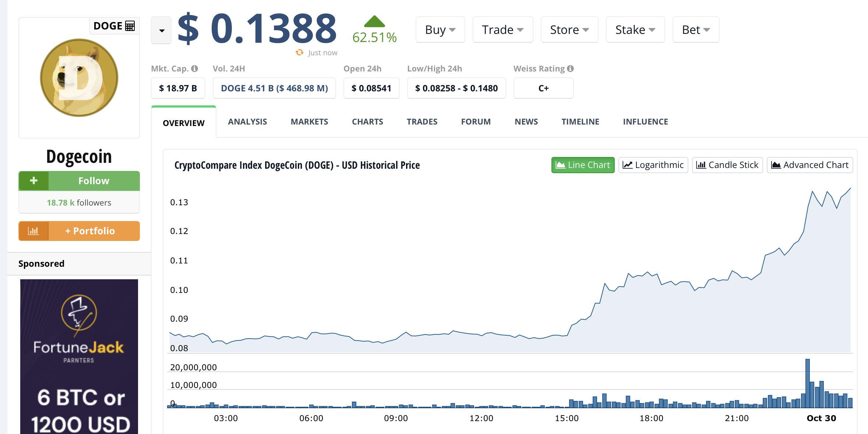Image resolution: width=868 pixels, height=434 pixels.
Task: Open the Buy dropdown
Action: tap(440, 29)
